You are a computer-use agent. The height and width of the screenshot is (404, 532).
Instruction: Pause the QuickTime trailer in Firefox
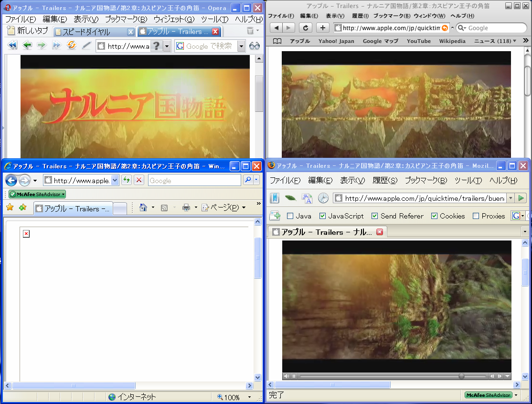(294, 376)
